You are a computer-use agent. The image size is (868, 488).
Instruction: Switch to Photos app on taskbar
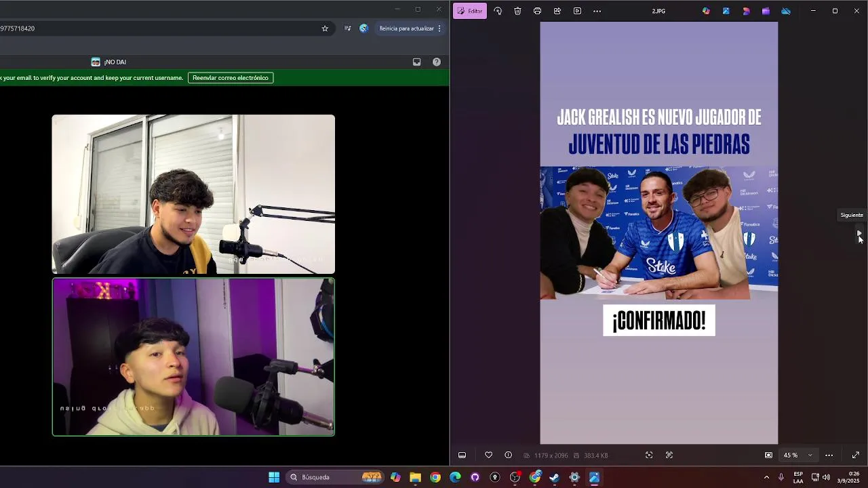tap(594, 477)
